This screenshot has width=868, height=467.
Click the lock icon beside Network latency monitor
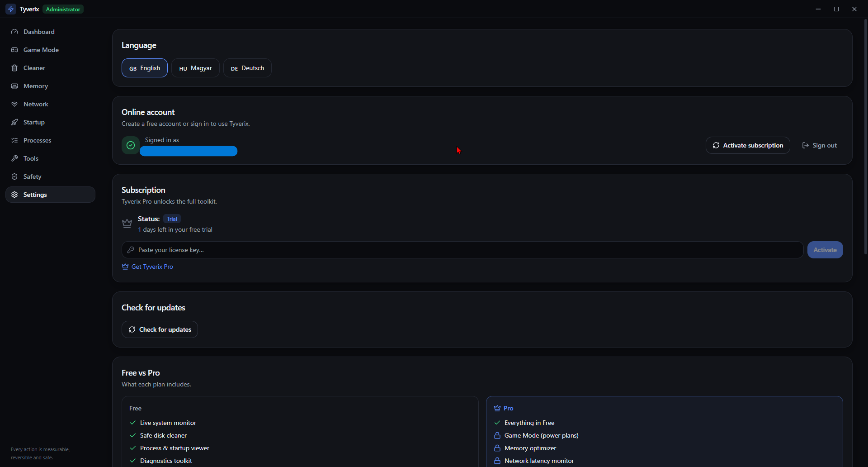[x=497, y=461]
